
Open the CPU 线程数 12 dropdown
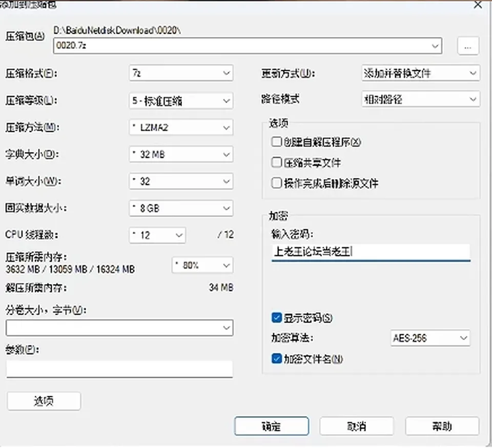coord(157,235)
